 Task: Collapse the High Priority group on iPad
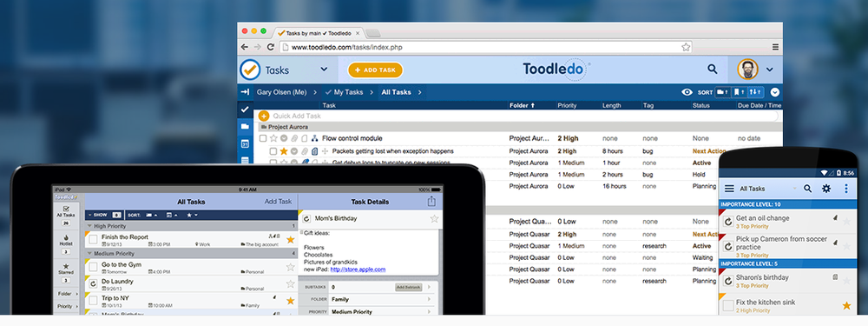coord(89,226)
